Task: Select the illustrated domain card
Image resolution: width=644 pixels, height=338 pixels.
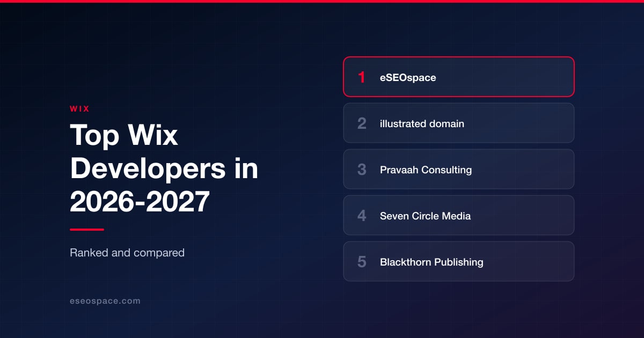Action: (459, 123)
